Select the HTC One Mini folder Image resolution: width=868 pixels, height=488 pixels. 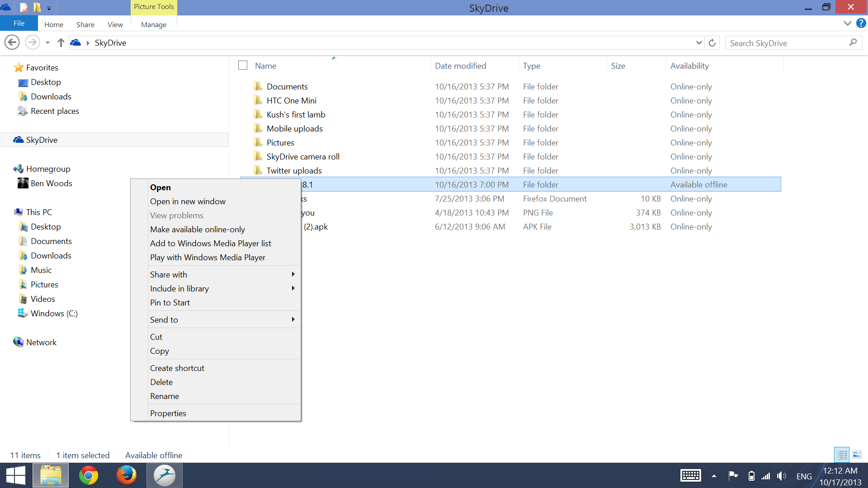[291, 100]
